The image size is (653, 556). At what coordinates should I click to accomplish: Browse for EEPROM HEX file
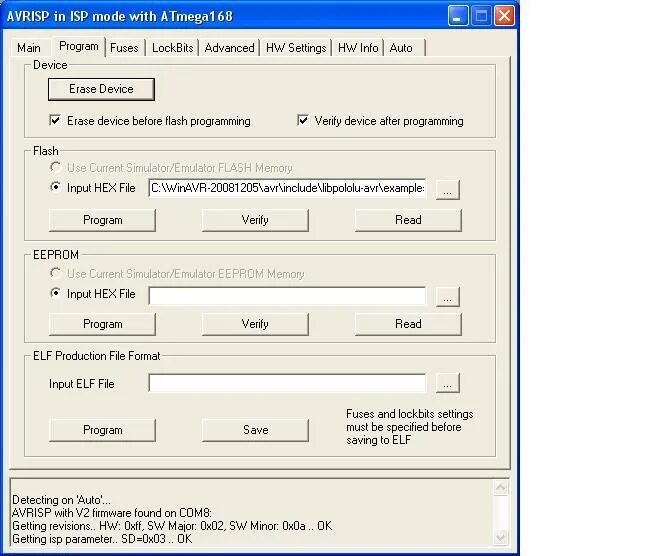[448, 297]
